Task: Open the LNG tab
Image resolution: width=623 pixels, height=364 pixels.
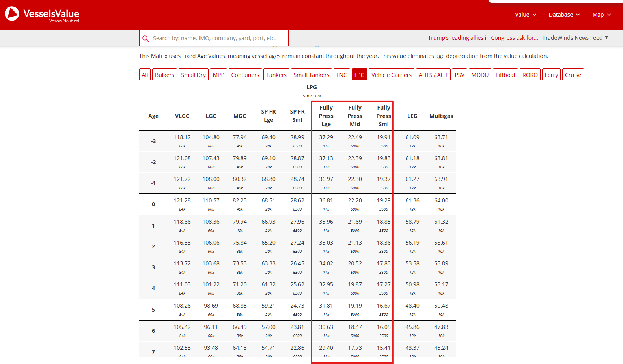Action: click(x=342, y=75)
